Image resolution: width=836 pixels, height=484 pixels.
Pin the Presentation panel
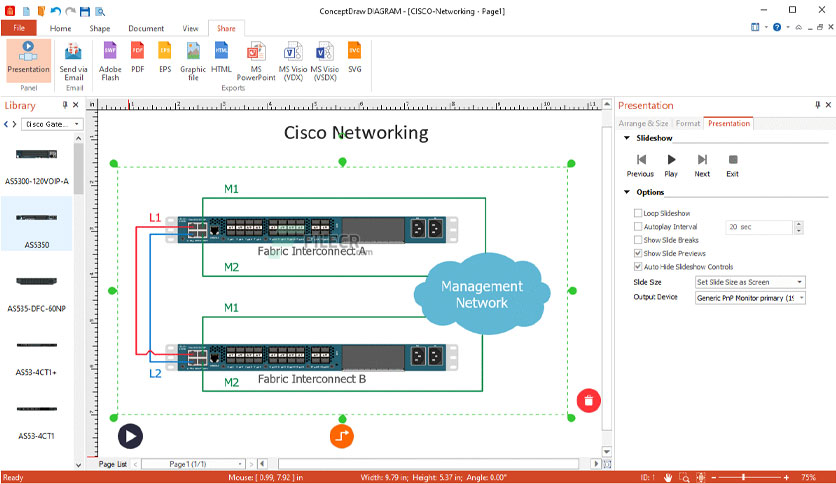click(x=817, y=105)
